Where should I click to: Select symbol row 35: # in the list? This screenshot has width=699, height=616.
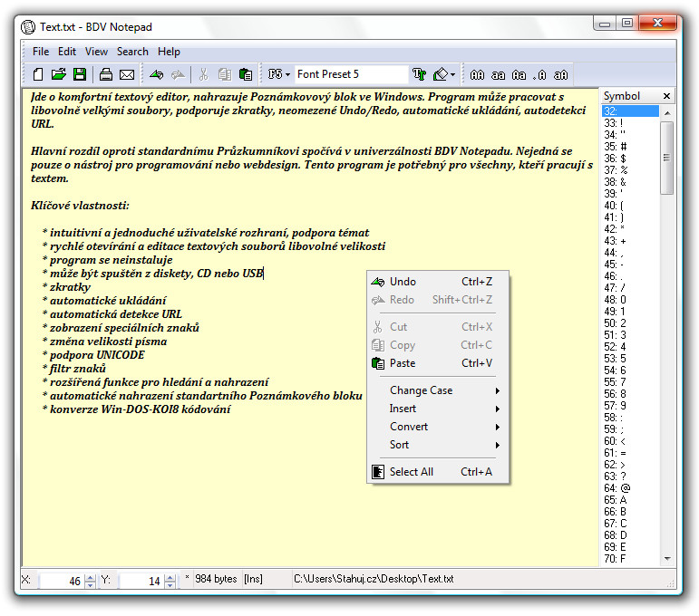(630, 147)
